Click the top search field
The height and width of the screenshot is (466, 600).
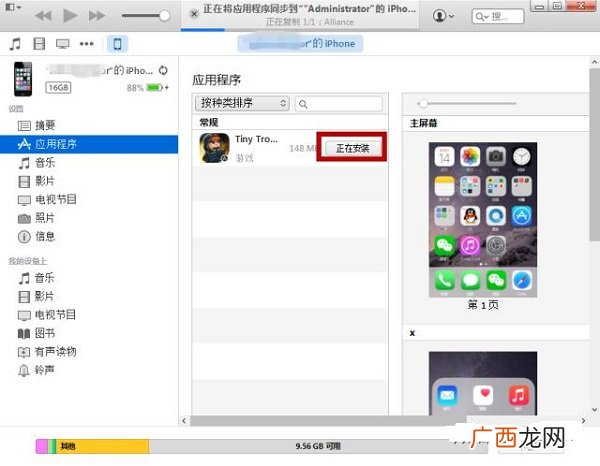[x=498, y=16]
